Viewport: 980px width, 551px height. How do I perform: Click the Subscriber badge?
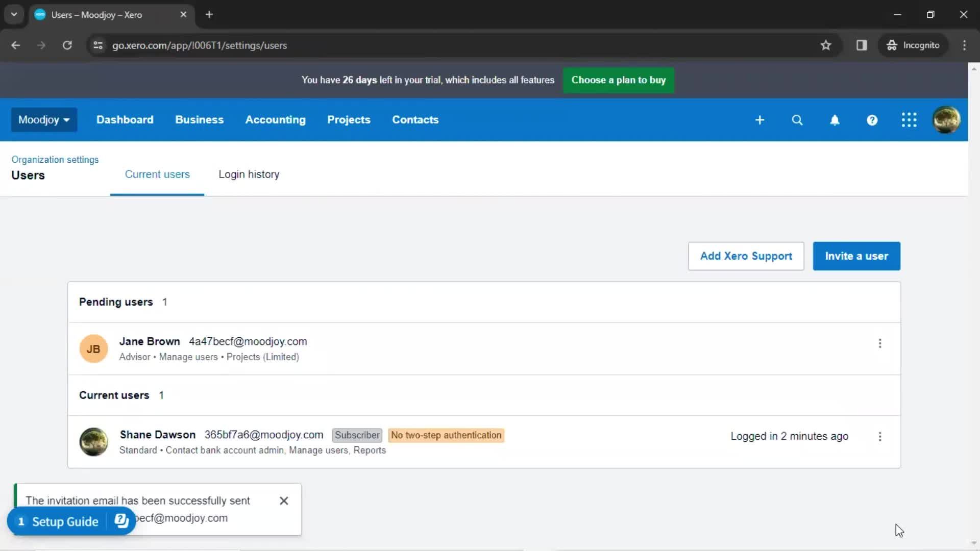tap(357, 435)
